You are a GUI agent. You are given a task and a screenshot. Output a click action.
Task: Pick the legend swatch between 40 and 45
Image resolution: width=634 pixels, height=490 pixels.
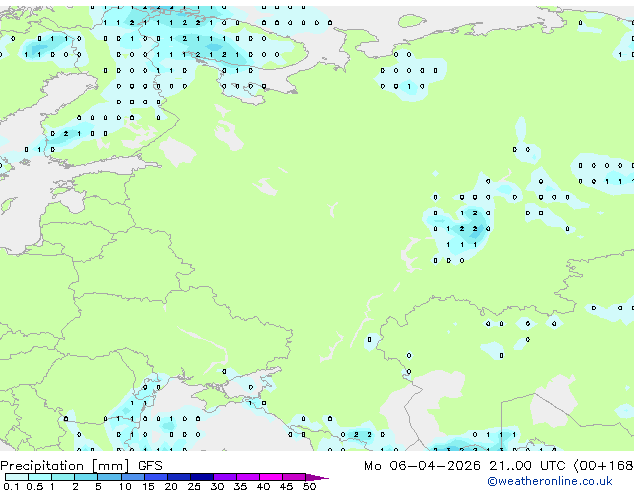(271, 477)
